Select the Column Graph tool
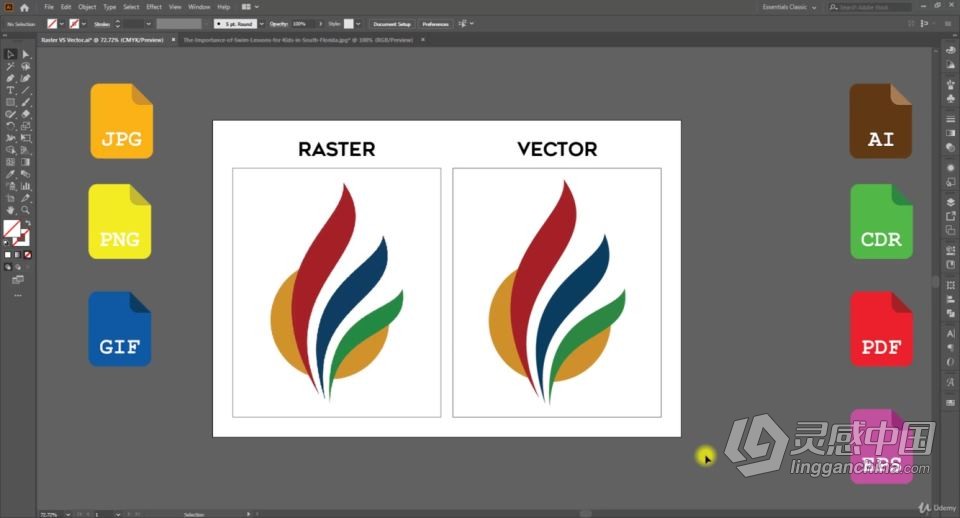 (26, 186)
